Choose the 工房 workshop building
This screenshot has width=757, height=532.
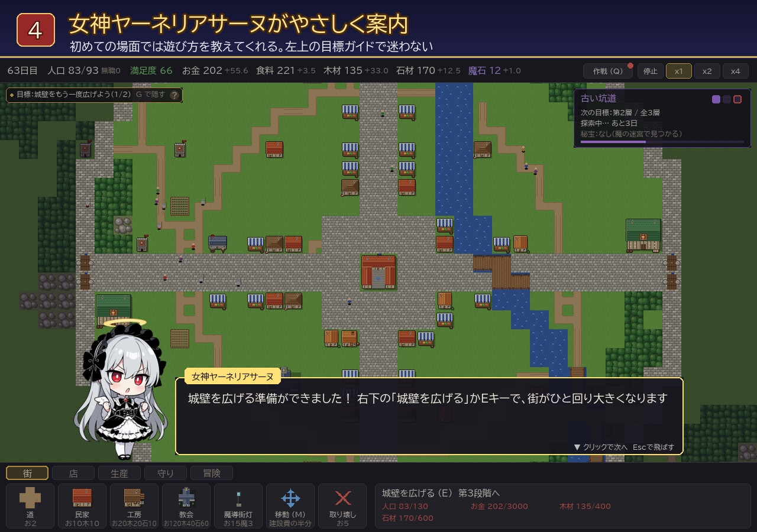pos(134,506)
